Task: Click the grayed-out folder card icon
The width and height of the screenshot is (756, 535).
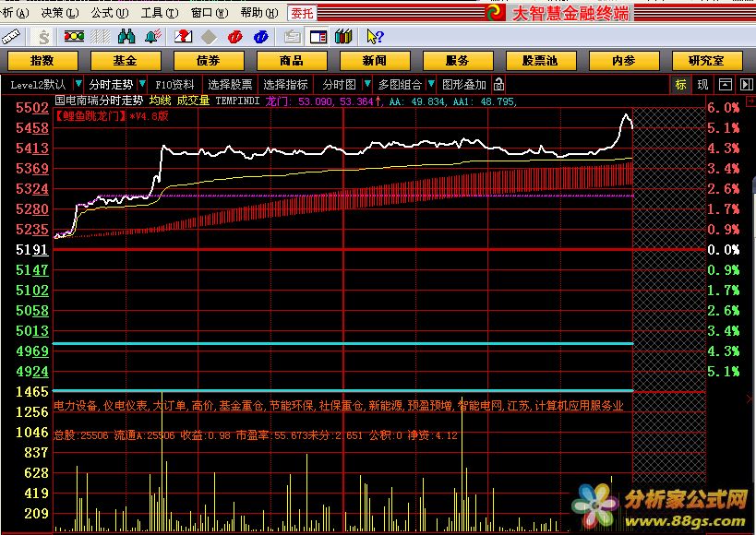Action: [293, 37]
